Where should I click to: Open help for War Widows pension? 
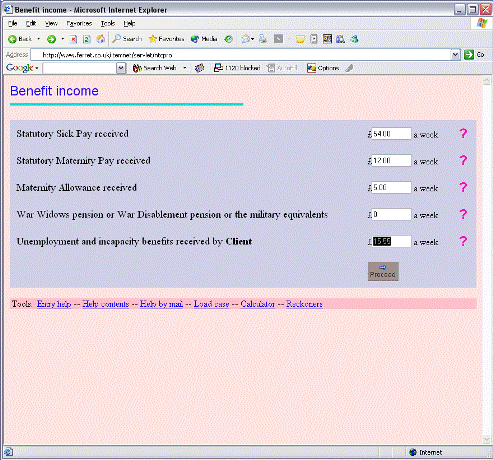pos(463,214)
